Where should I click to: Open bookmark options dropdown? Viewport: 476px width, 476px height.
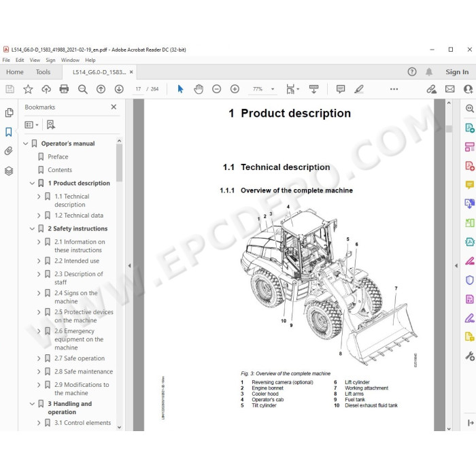point(31,124)
